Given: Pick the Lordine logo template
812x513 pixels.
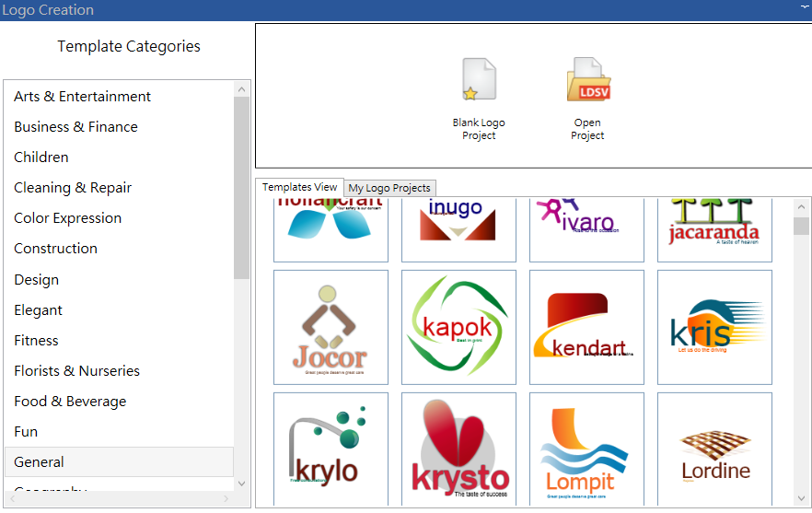Looking at the screenshot, I should (x=714, y=449).
